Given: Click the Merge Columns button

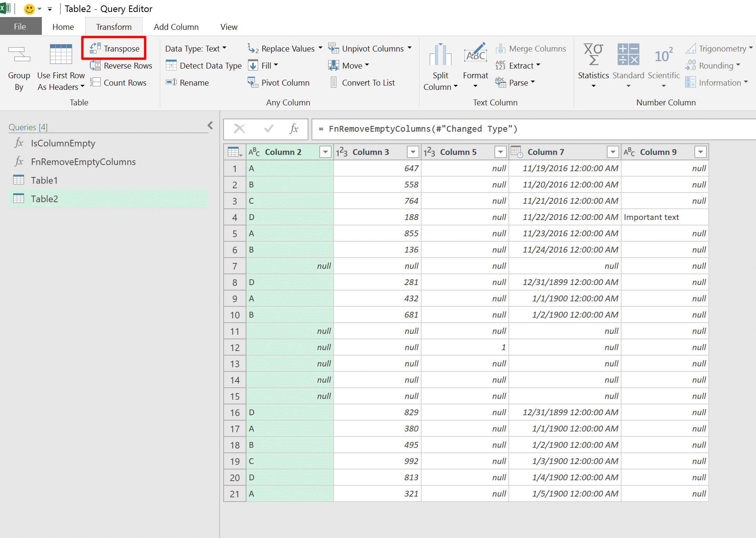Looking at the screenshot, I should click(x=530, y=48).
